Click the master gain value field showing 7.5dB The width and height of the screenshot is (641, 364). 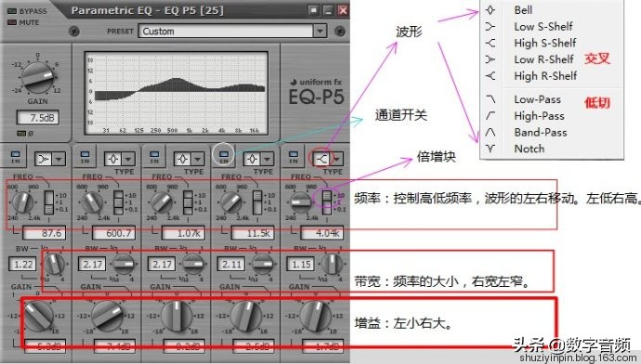click(x=38, y=118)
